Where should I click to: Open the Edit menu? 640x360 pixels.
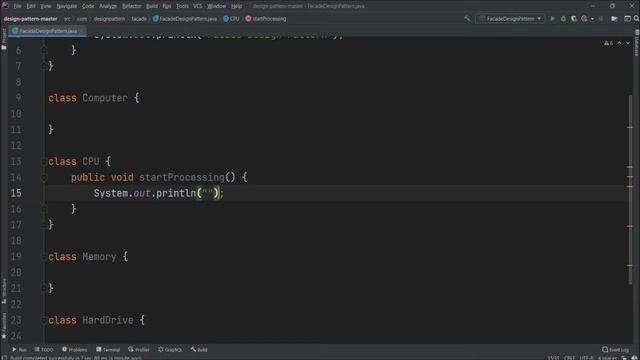pos(31,6)
